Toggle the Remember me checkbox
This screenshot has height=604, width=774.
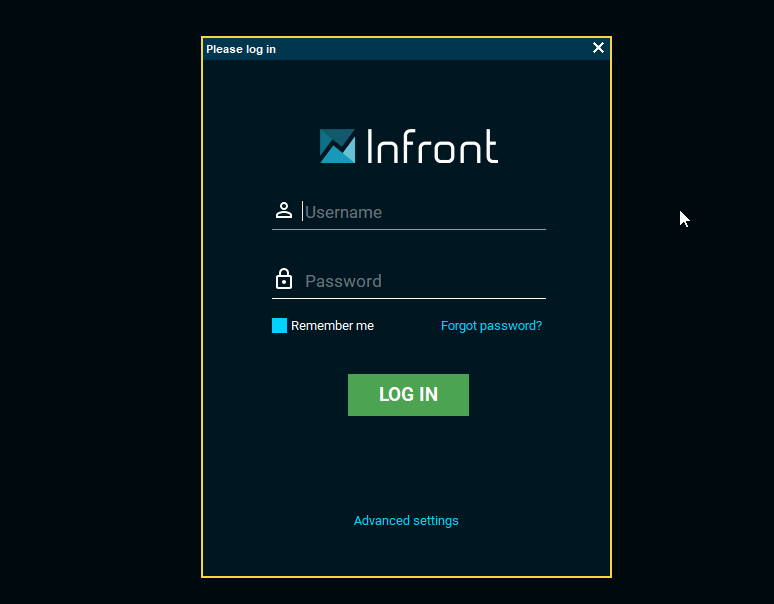279,326
